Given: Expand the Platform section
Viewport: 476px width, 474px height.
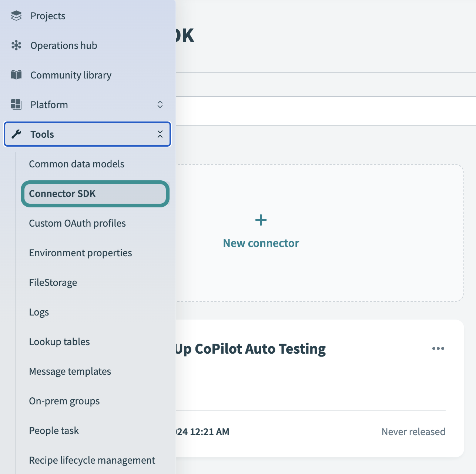Looking at the screenshot, I should pyautogui.click(x=160, y=104).
